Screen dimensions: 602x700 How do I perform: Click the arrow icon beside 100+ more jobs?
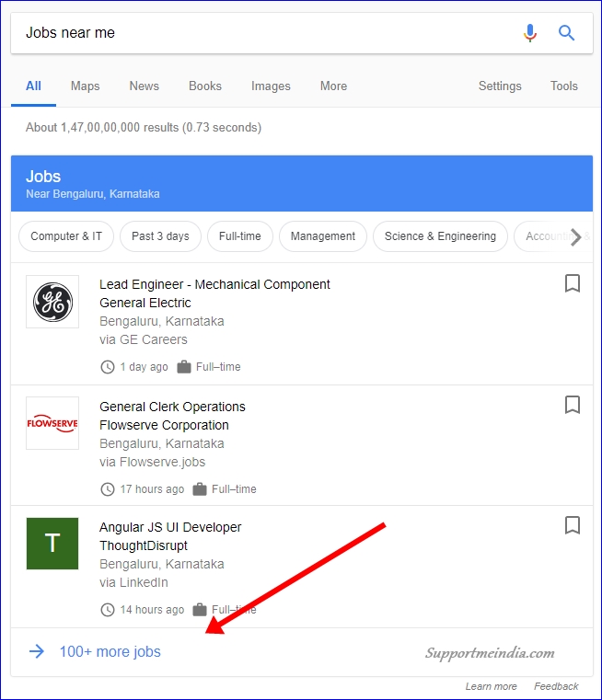tap(37, 651)
